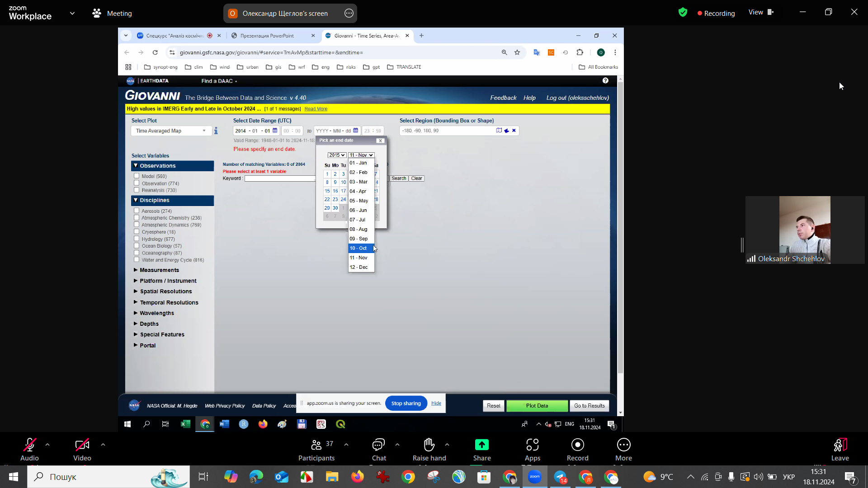Open the Chat panel
The width and height of the screenshot is (868, 488).
[378, 445]
